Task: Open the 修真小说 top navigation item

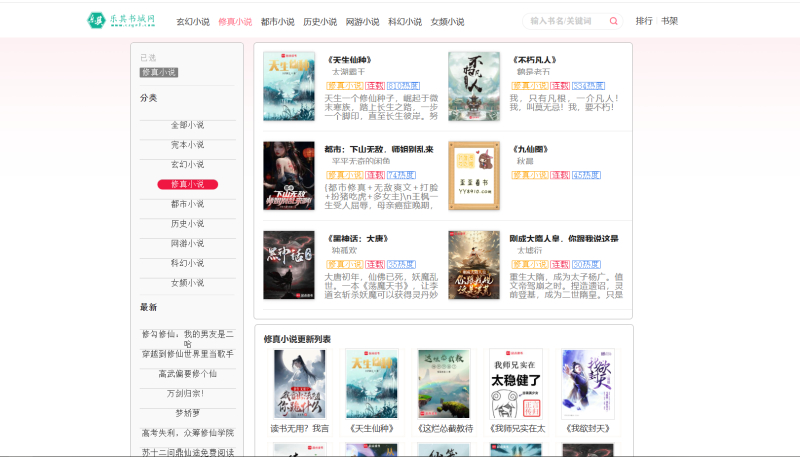Action: pyautogui.click(x=235, y=21)
